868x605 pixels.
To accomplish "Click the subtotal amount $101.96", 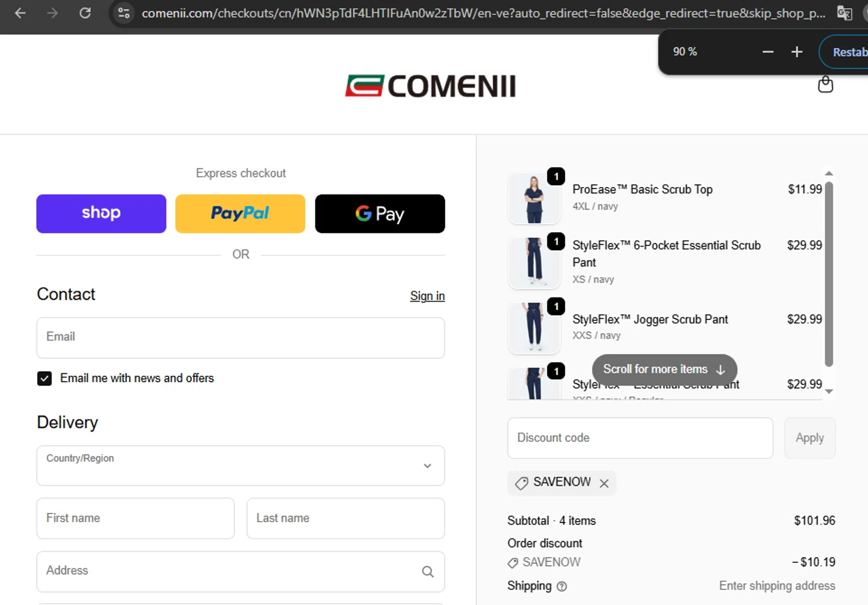I will 814,520.
